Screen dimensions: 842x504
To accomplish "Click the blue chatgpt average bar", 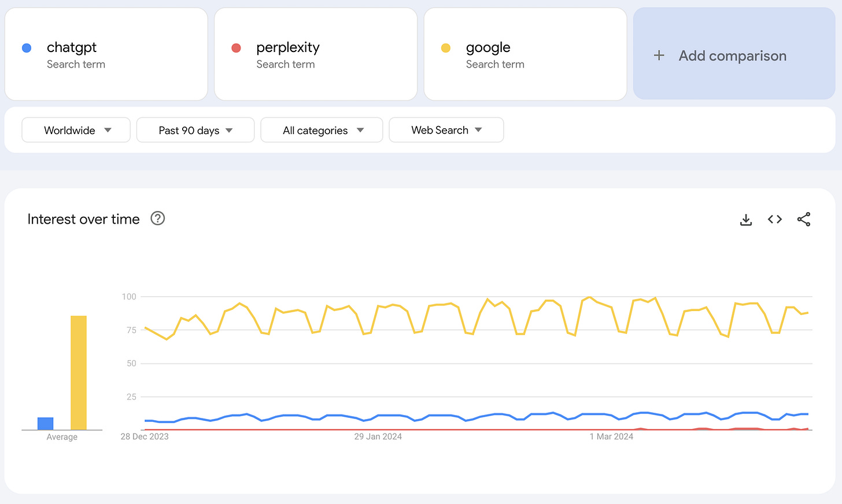I will 45,424.
